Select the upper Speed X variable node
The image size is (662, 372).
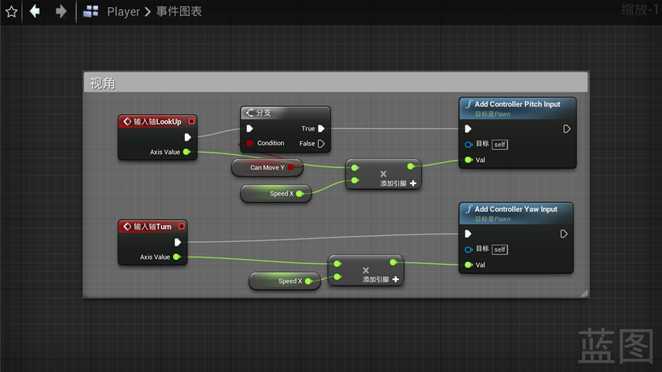click(x=276, y=194)
